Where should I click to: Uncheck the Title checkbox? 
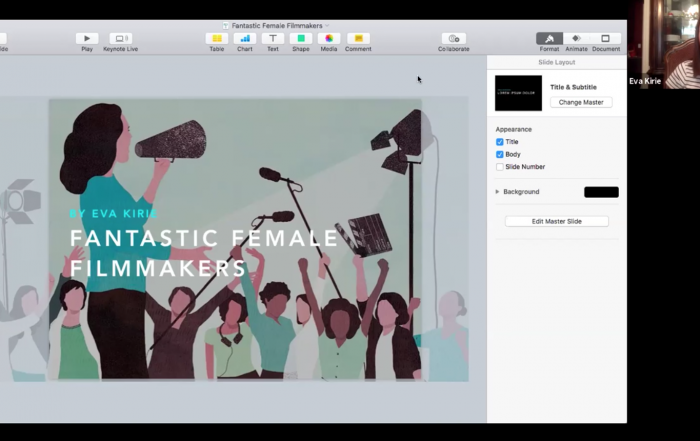tap(500, 142)
